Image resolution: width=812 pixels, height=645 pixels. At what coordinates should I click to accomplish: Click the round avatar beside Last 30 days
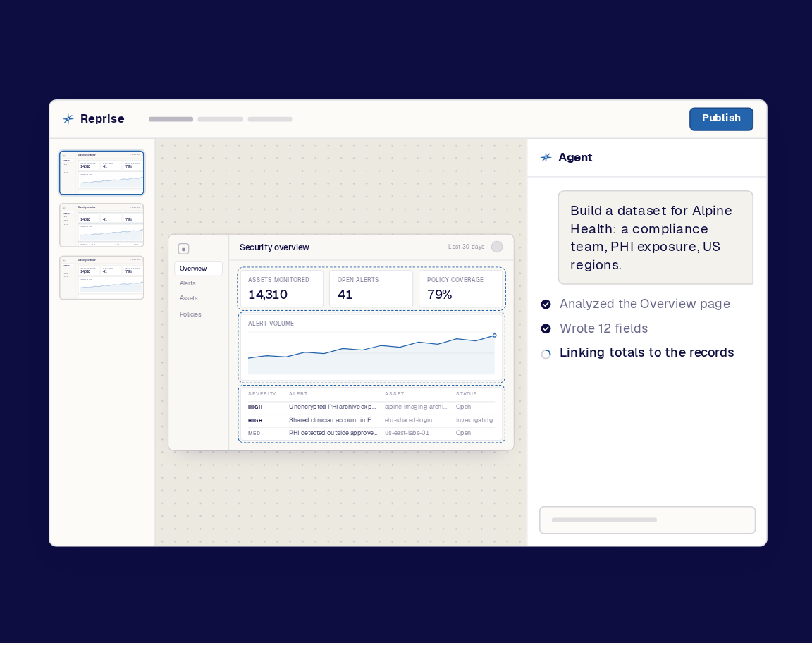[x=497, y=247]
